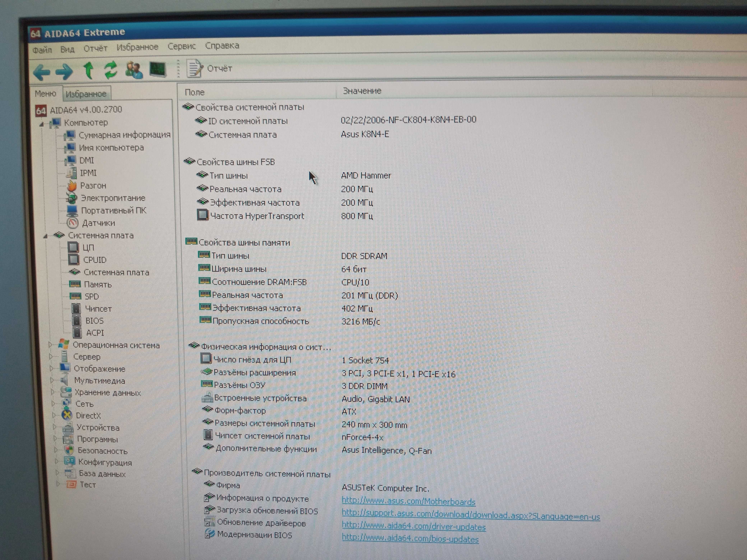Open the Файл menu
This screenshot has height=560, width=747.
point(42,50)
